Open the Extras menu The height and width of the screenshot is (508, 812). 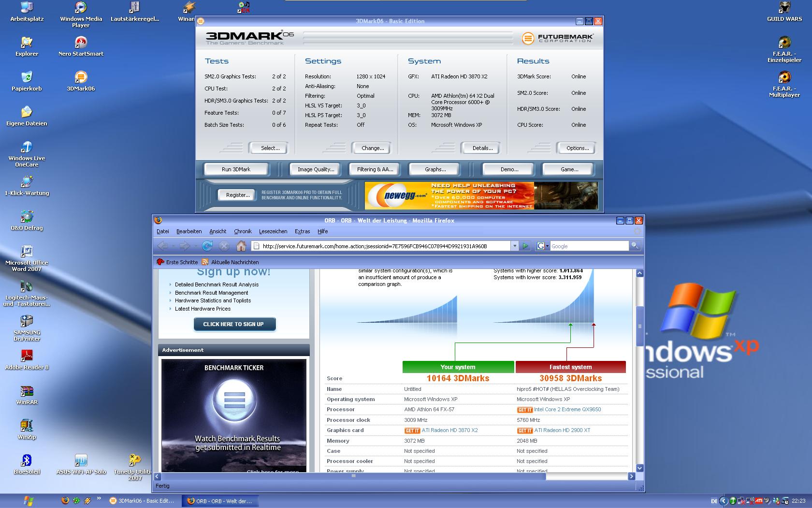click(303, 231)
